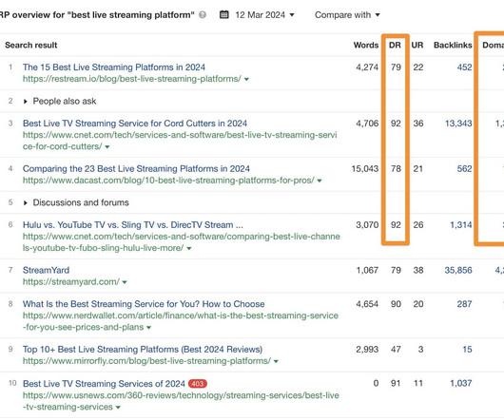Screen dimensions: 504x420
Task: Open Best Live TV Streaming Service for Cord Cutters
Action: (135, 124)
